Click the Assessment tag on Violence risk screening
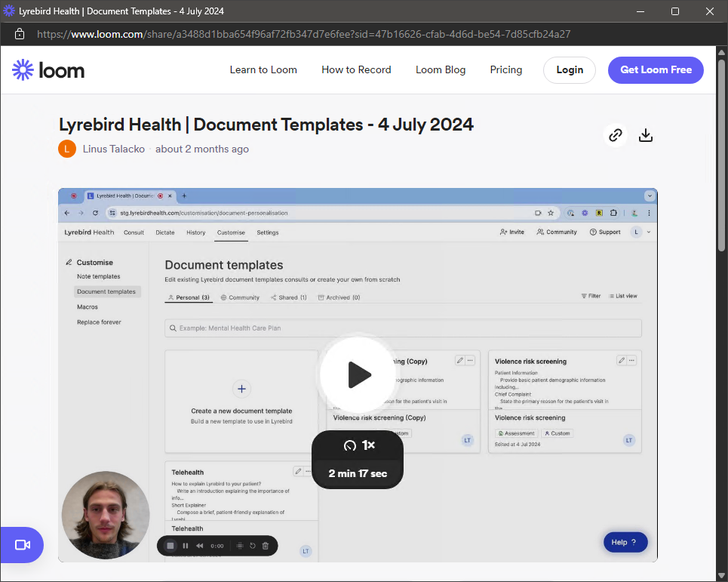This screenshot has width=728, height=582. pyautogui.click(x=516, y=433)
